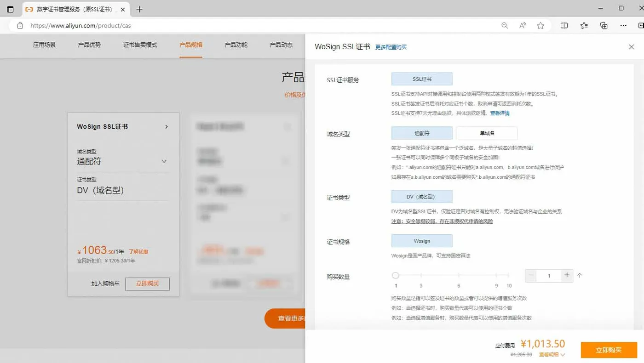Viewport: 644px width, 363px height.
Task: Click 立即购买 button on WoSign card
Action: click(x=147, y=284)
